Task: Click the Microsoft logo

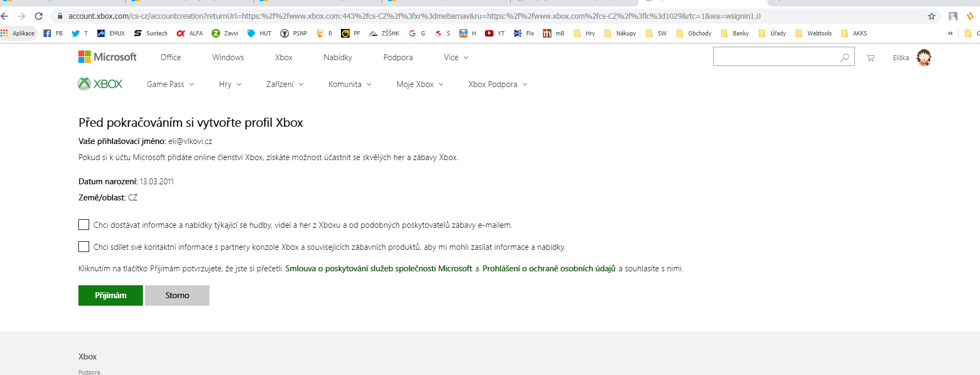Action: coord(107,57)
